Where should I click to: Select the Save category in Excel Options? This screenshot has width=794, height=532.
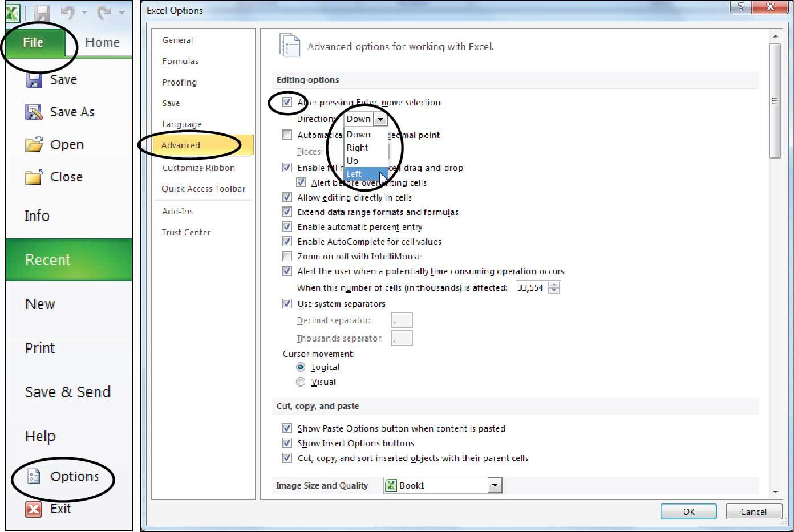(x=171, y=103)
